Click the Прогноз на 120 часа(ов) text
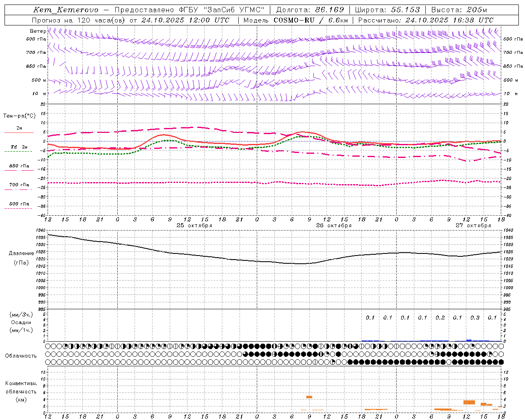This screenshot has height=420, width=525. click(x=79, y=20)
